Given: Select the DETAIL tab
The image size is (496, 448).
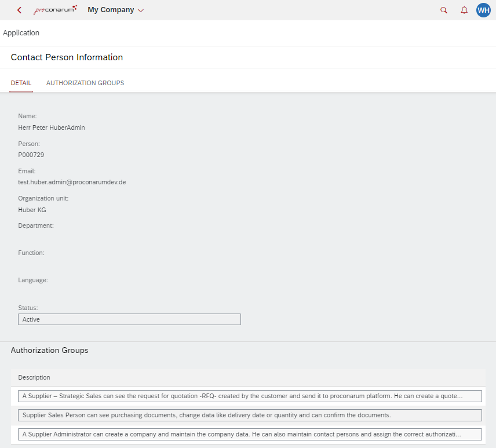Looking at the screenshot, I should tap(21, 83).
